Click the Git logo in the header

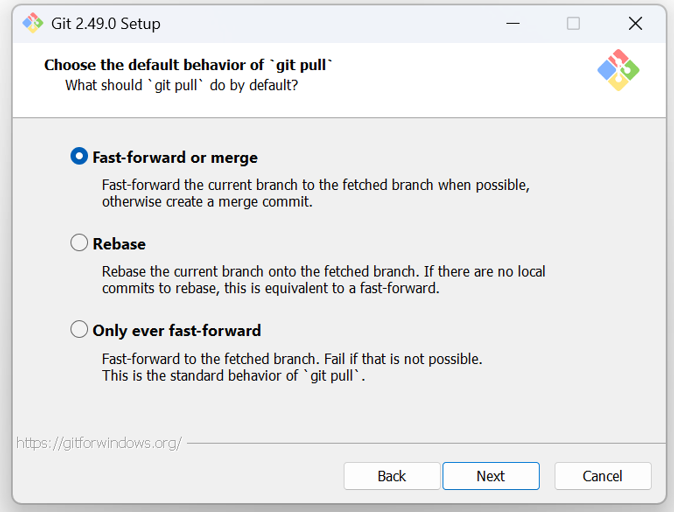tap(618, 70)
